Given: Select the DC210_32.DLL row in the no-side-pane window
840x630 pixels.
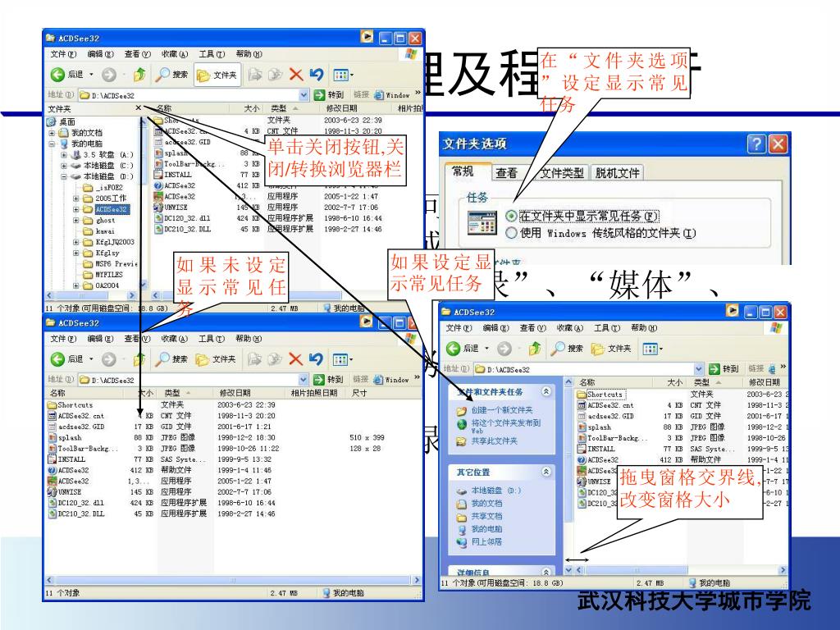Looking at the screenshot, I should pos(81,514).
